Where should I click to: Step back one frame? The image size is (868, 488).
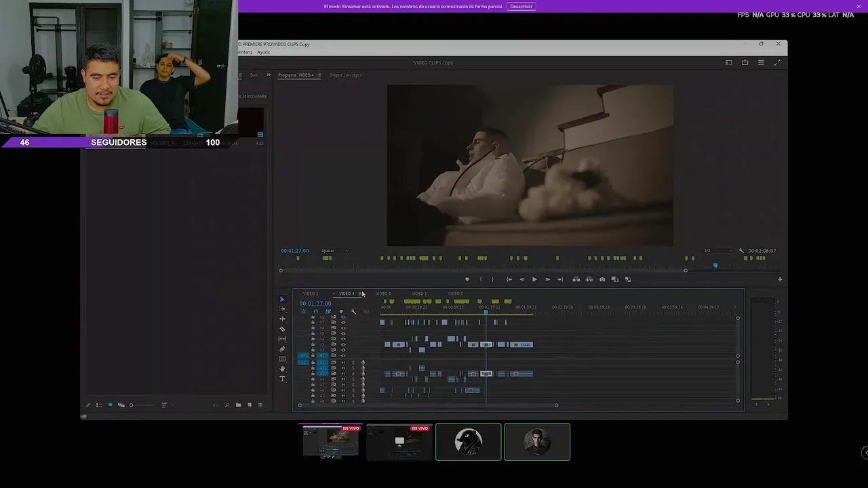click(x=521, y=279)
